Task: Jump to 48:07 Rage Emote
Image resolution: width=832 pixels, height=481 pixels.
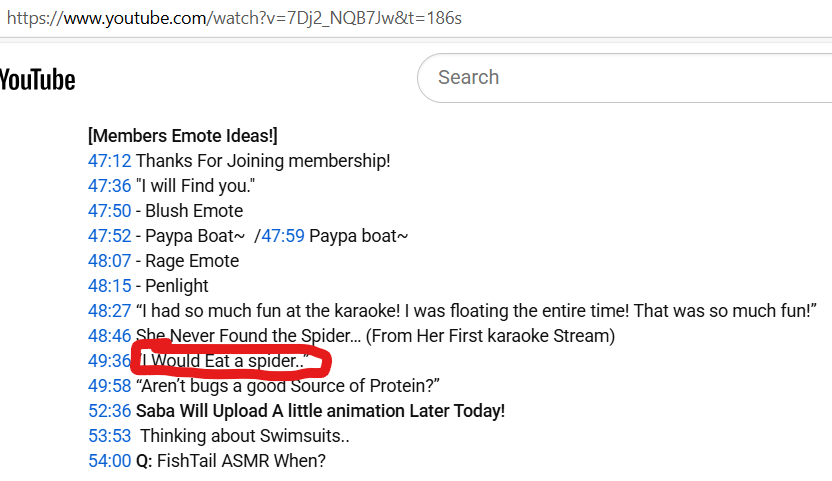Action: (109, 260)
